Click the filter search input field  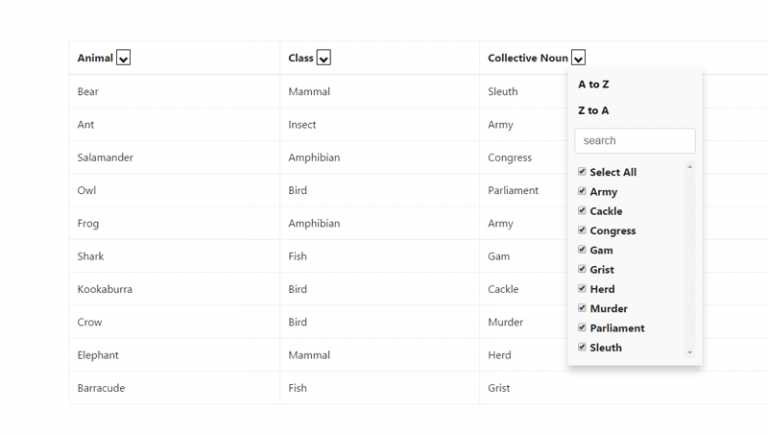click(x=634, y=141)
